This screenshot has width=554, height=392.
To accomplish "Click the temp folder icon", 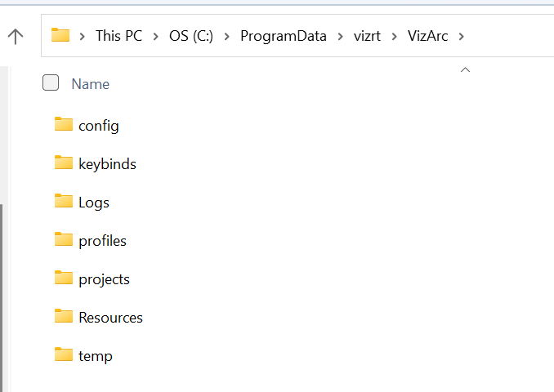I will 64,355.
